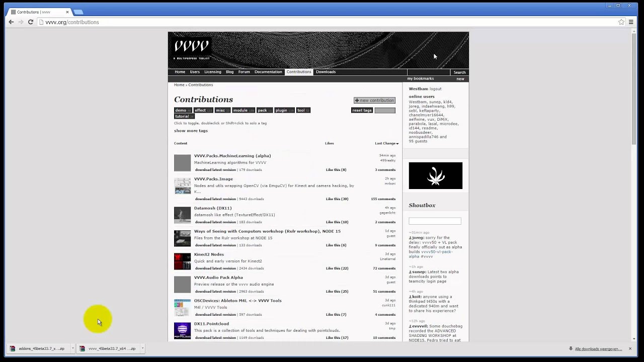Open the VVVV.Packs.Image thumbnail
Viewport: 644px width, 362px height.
pyautogui.click(x=183, y=186)
